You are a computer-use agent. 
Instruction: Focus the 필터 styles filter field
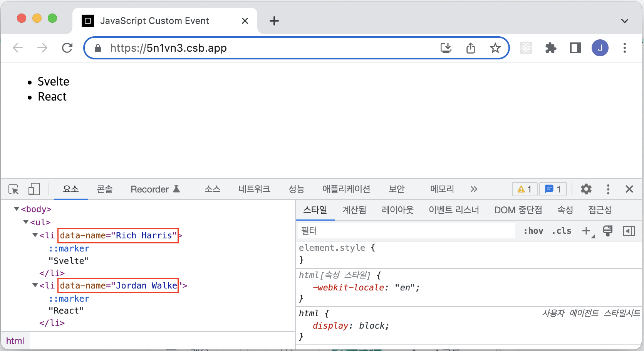[407, 231]
